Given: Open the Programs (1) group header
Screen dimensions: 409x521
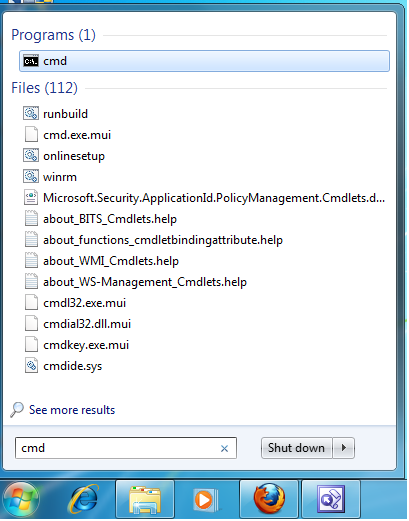Looking at the screenshot, I should [53, 35].
